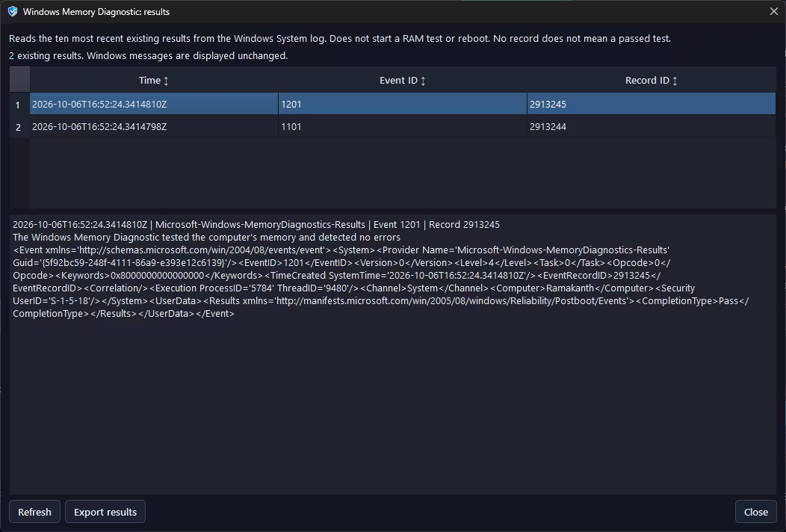Screen dimensions: 786x532
Task: Click the 'detected no errors' message line
Action: 206,237
